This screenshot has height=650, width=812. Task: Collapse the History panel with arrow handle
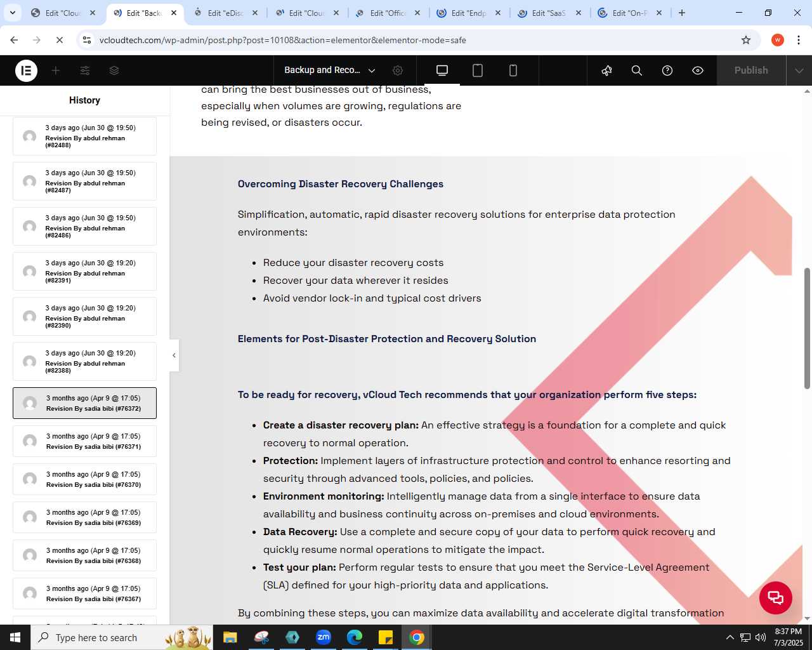pos(174,355)
